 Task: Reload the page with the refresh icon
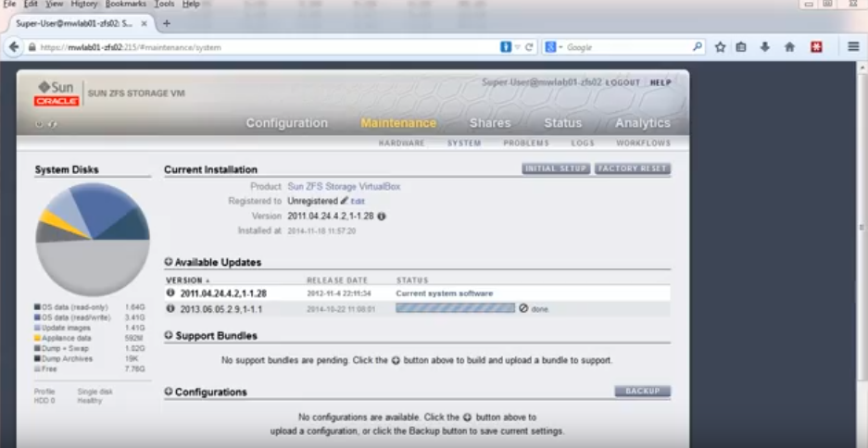[529, 47]
